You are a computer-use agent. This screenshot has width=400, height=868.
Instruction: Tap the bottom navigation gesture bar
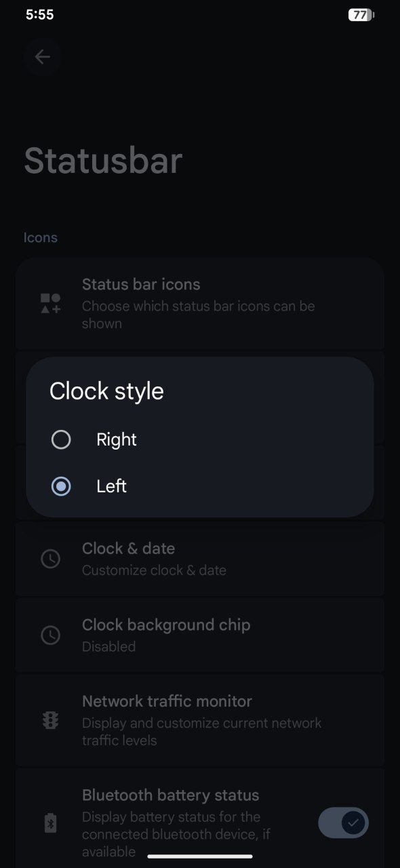point(200,856)
